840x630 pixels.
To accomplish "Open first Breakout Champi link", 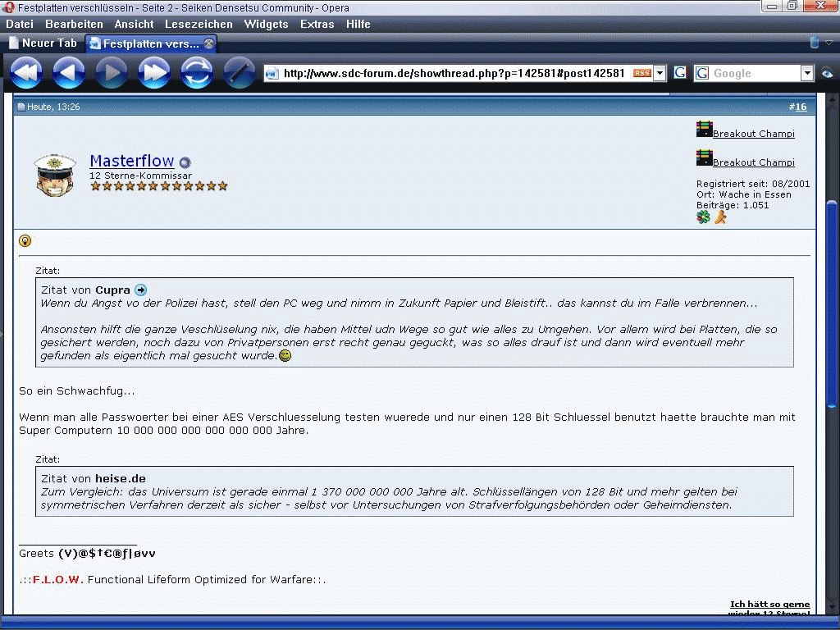I will pos(754,134).
